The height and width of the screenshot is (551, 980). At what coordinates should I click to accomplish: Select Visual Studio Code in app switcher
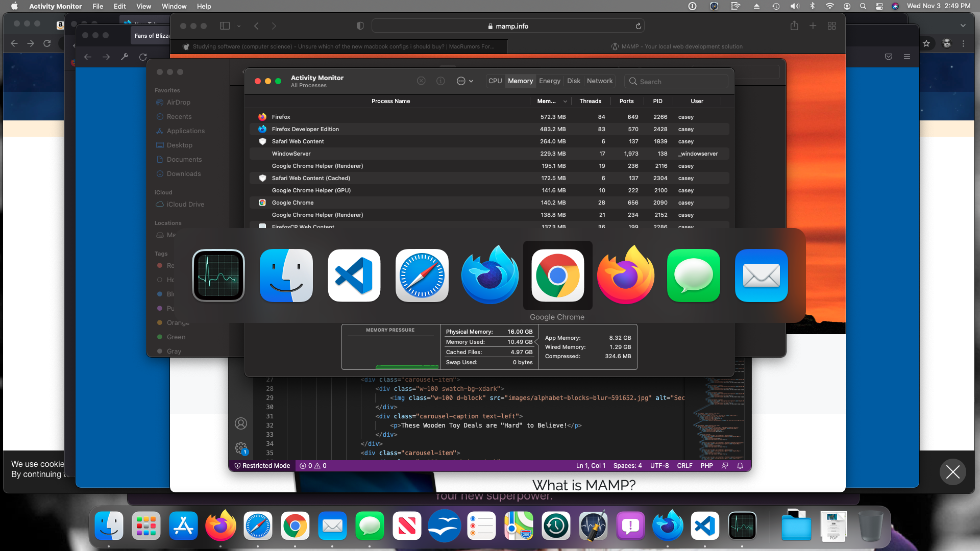click(x=354, y=275)
